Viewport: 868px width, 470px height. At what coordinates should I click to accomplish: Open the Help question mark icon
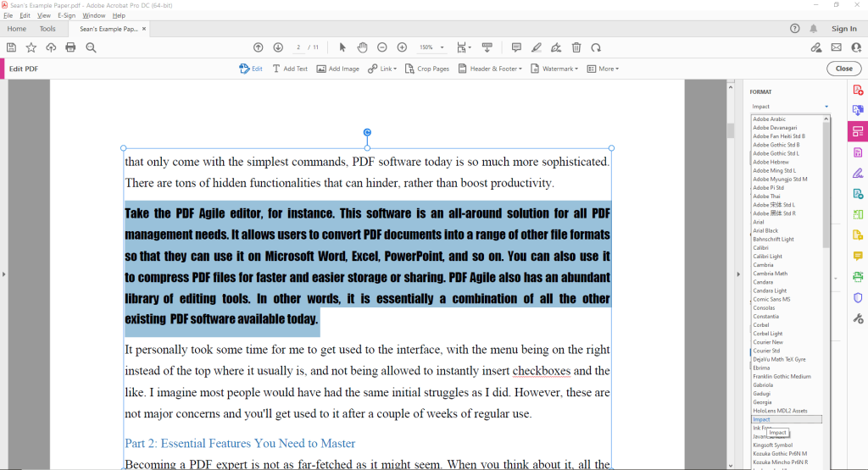click(x=795, y=29)
